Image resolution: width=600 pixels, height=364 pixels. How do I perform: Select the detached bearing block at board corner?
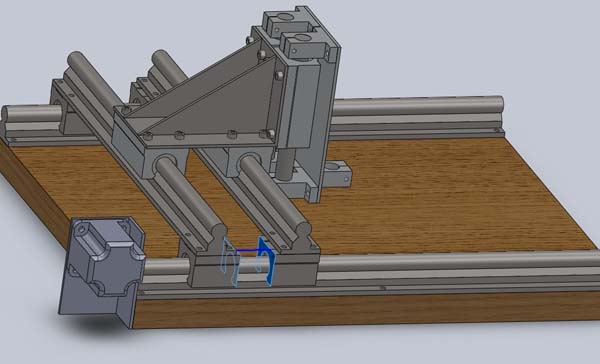tap(102, 271)
